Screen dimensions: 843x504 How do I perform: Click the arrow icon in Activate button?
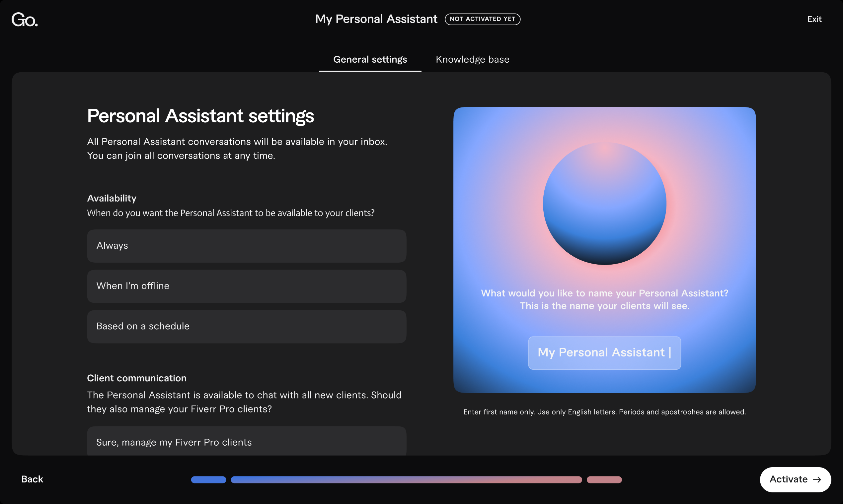(817, 479)
